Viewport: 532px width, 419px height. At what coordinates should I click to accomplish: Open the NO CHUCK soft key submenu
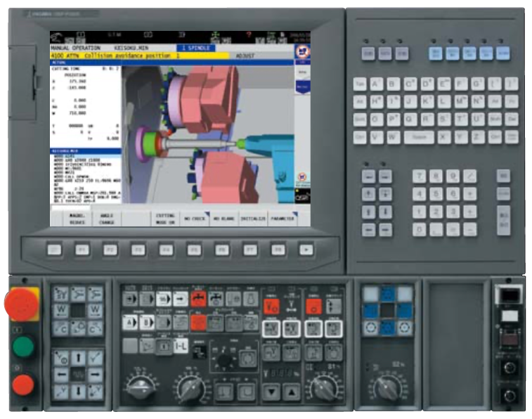[195, 219]
